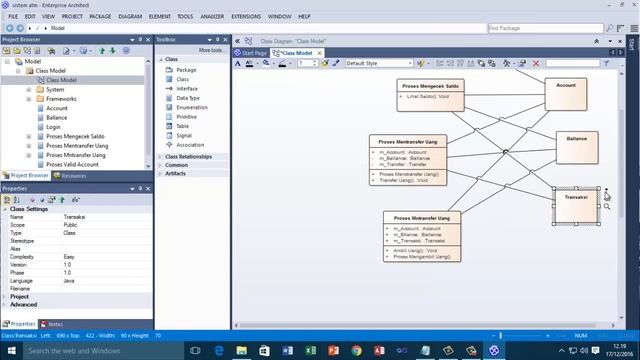The width and height of the screenshot is (640, 360).
Task: Expand the Common section in Toolbox
Action: [x=160, y=165]
